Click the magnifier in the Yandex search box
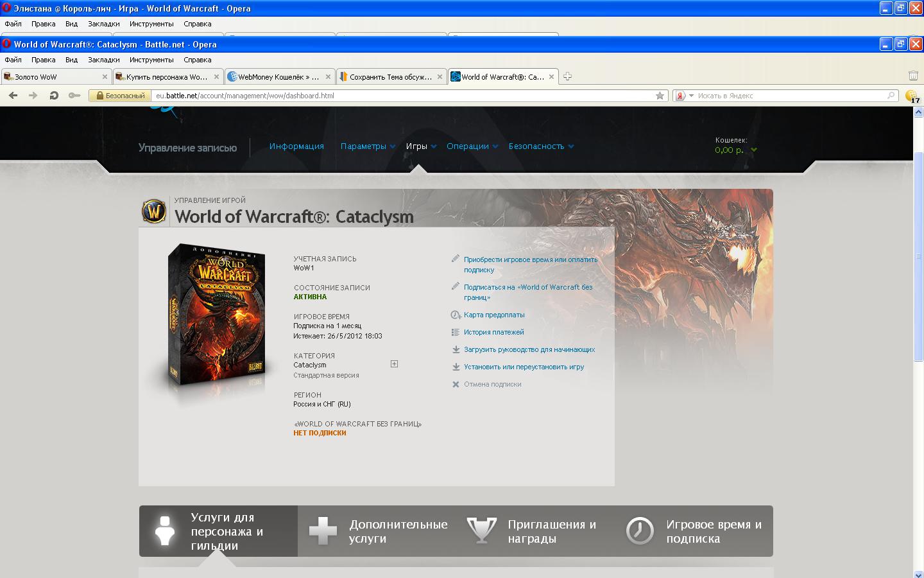Viewport: 924px width, 578px height. coord(891,96)
